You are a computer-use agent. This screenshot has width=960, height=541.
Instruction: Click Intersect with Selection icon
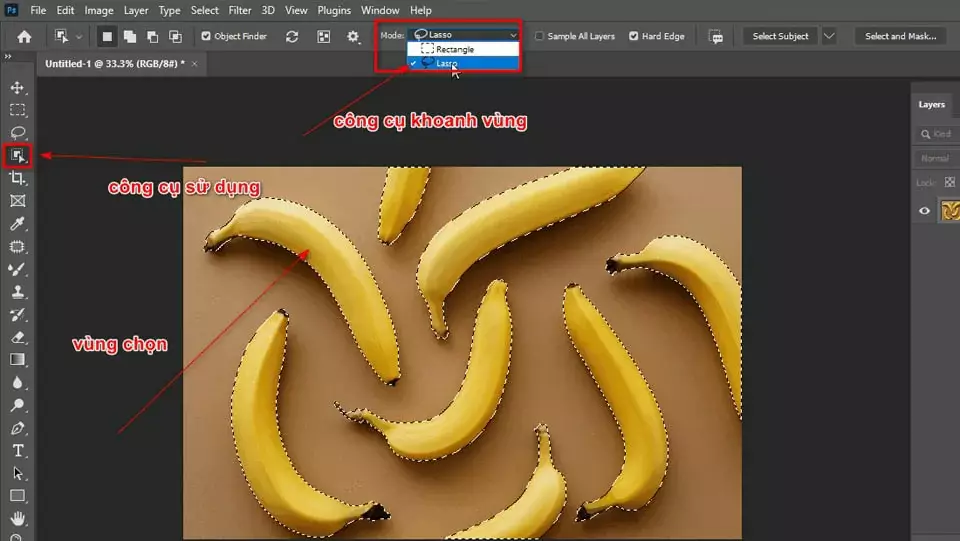[175, 37]
